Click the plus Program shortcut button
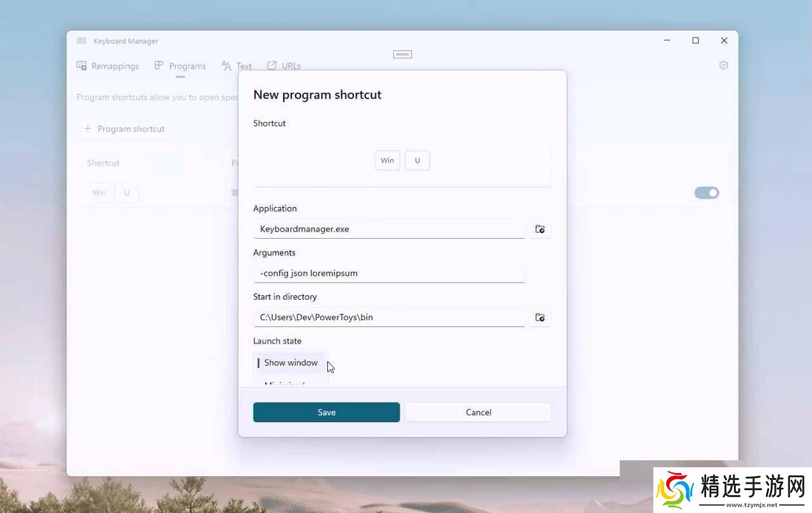The image size is (812, 513). 124,129
